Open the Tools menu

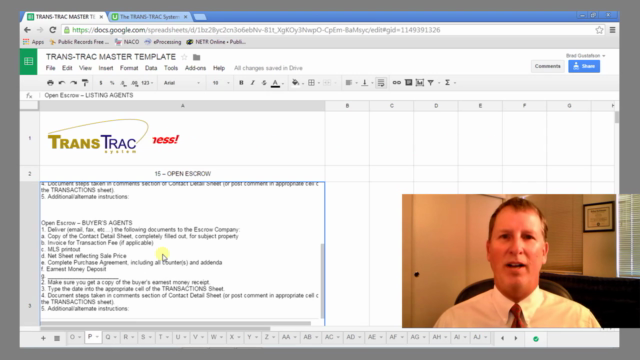click(x=171, y=68)
